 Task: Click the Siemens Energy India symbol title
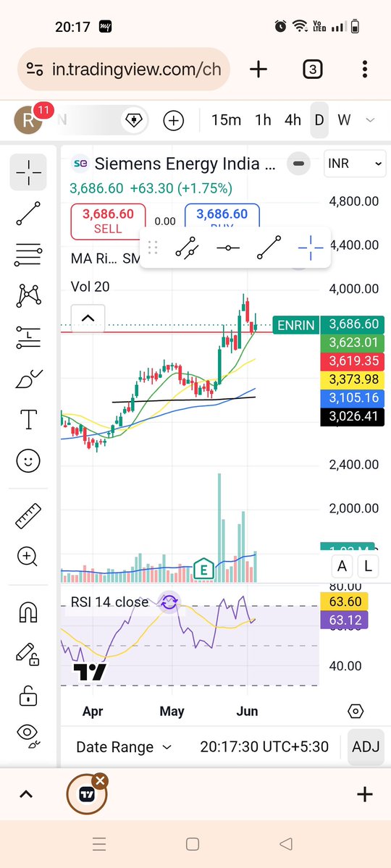coord(185,164)
